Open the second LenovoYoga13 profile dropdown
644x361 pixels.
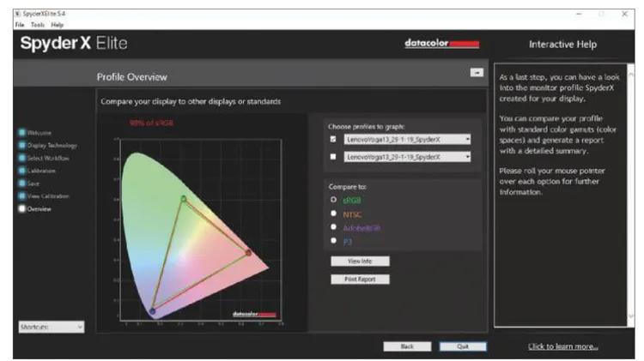407,157
